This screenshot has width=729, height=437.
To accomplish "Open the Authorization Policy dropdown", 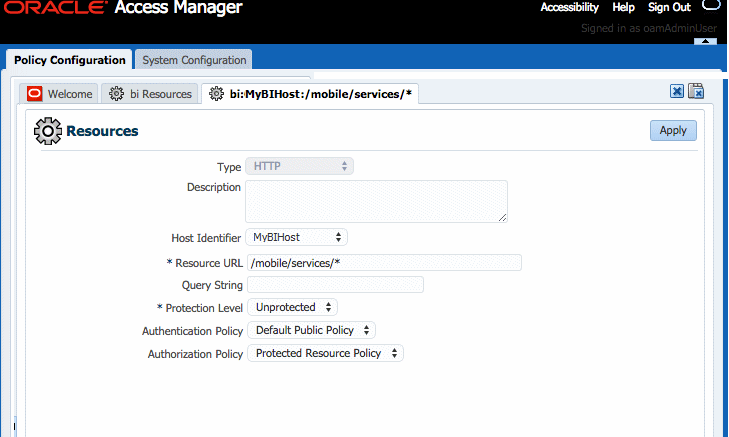I will 325,353.
